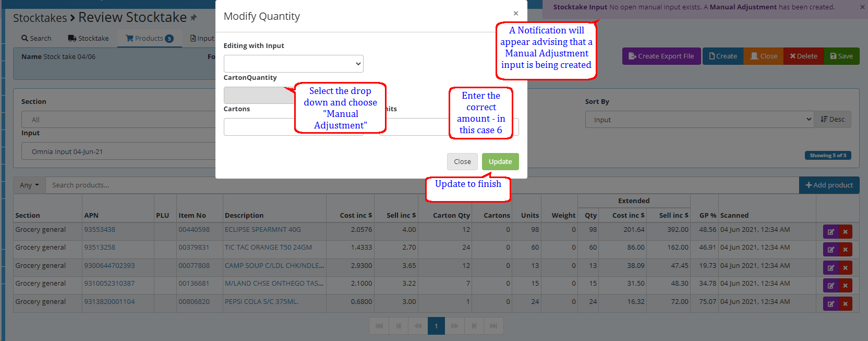Open the 9300644702393 APN link

point(110,266)
